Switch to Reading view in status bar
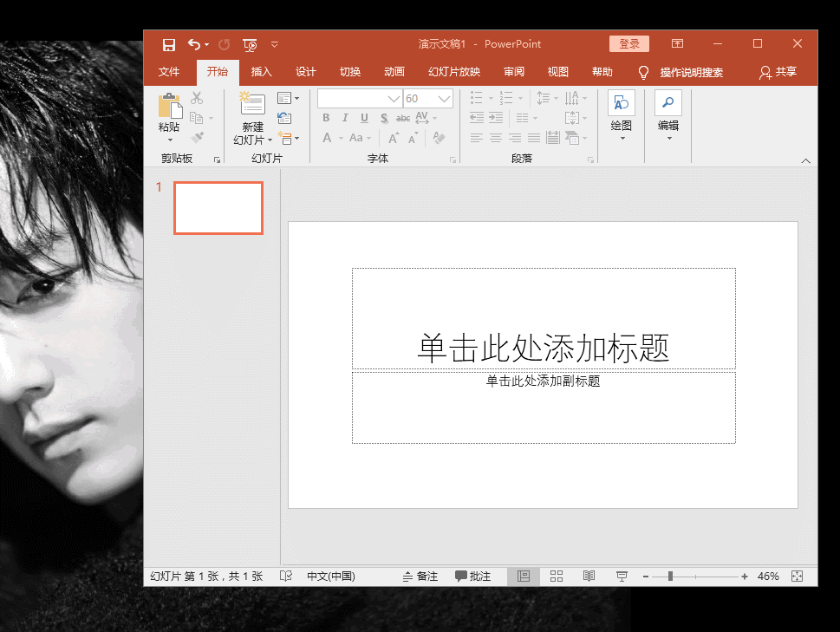This screenshot has width=840, height=632. [589, 577]
